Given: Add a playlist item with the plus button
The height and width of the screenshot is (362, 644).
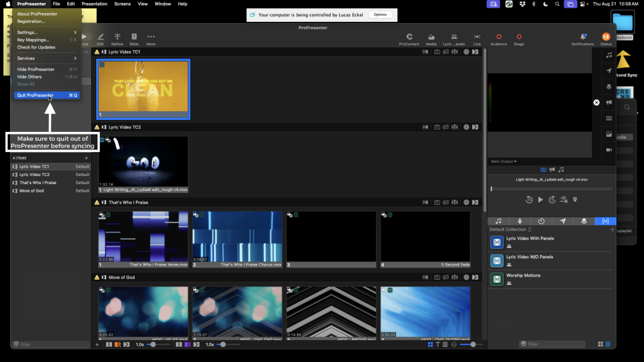Looking at the screenshot, I should point(86,158).
